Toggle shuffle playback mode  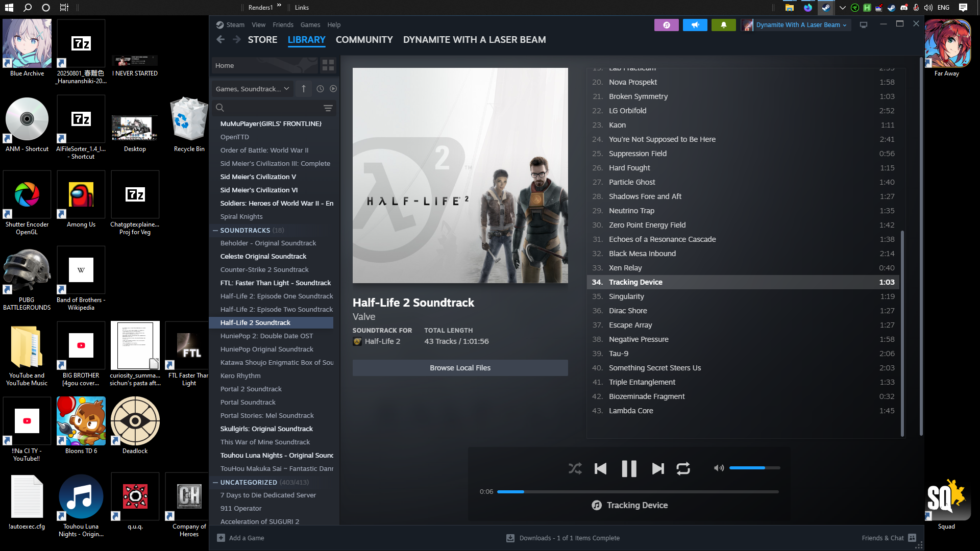click(x=575, y=468)
